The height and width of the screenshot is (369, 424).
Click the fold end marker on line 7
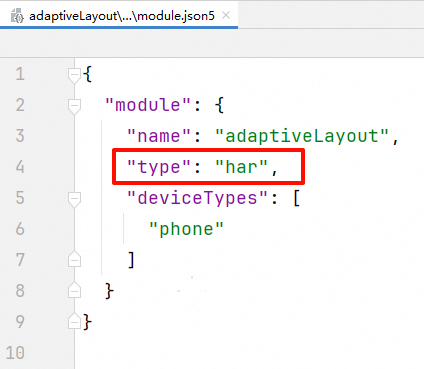click(x=74, y=259)
